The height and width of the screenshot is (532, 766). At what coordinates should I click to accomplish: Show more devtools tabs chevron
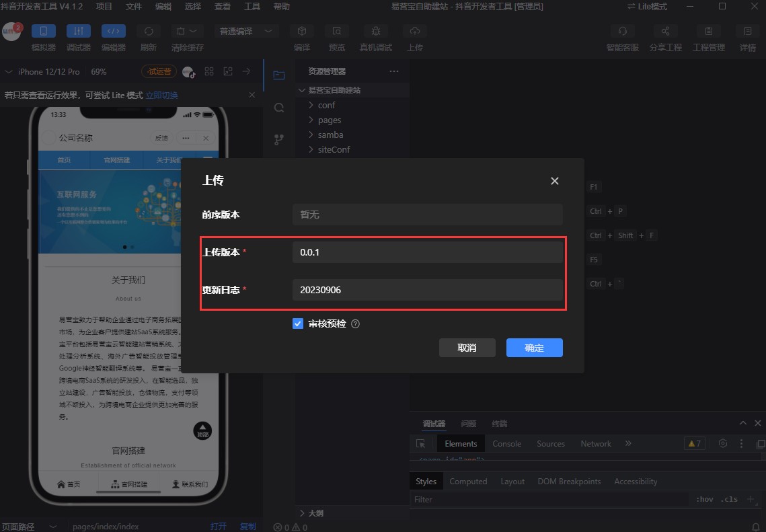click(628, 443)
